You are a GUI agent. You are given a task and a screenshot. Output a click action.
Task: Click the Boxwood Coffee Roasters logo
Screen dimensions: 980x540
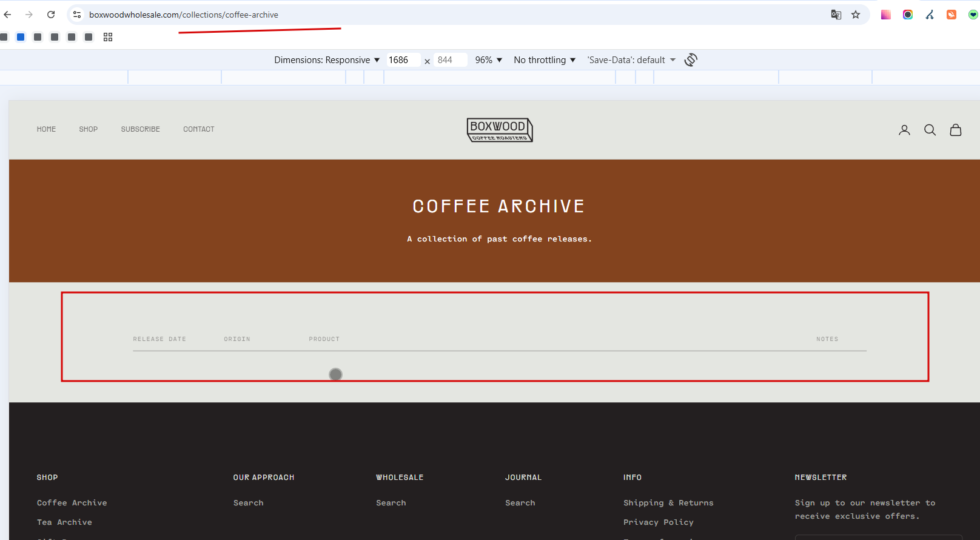pos(500,130)
